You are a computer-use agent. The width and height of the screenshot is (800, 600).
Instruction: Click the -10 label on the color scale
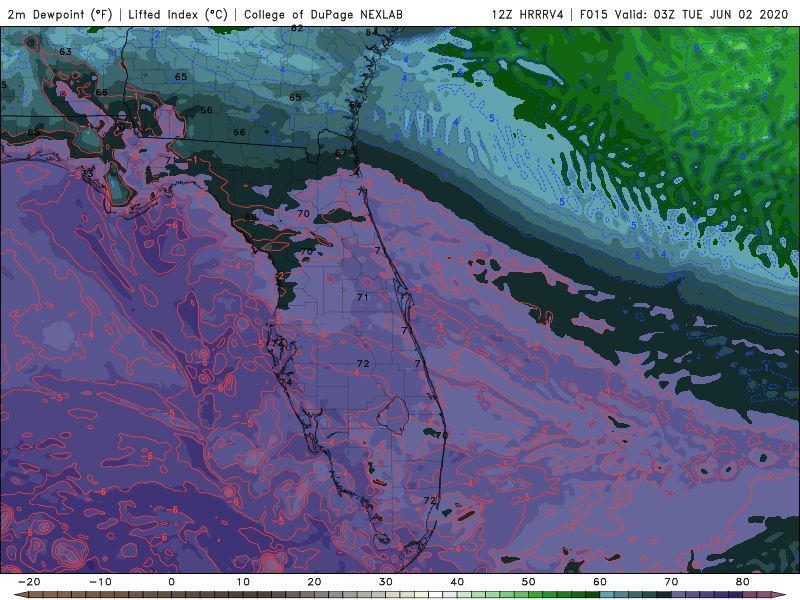100,582
